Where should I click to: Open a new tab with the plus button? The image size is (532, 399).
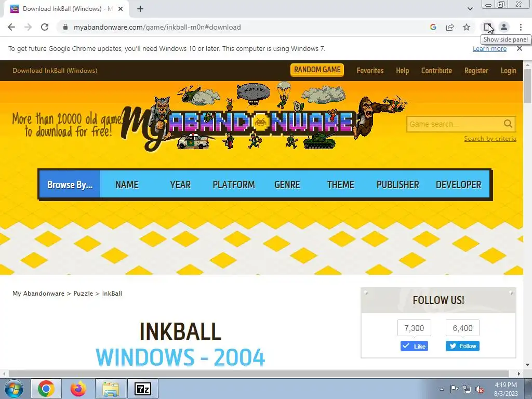(x=140, y=9)
